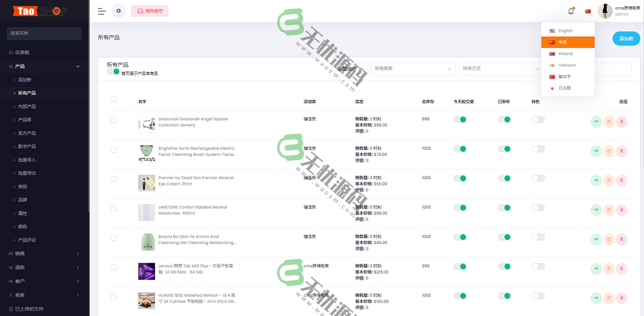Open the 所有卖家 seller filter dropdown
644x316 pixels.
coord(413,69)
